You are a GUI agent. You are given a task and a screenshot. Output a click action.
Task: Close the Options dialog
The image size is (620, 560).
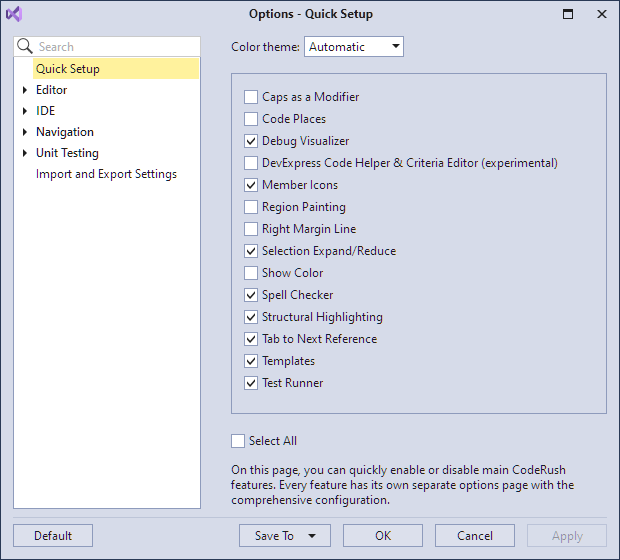(602, 14)
